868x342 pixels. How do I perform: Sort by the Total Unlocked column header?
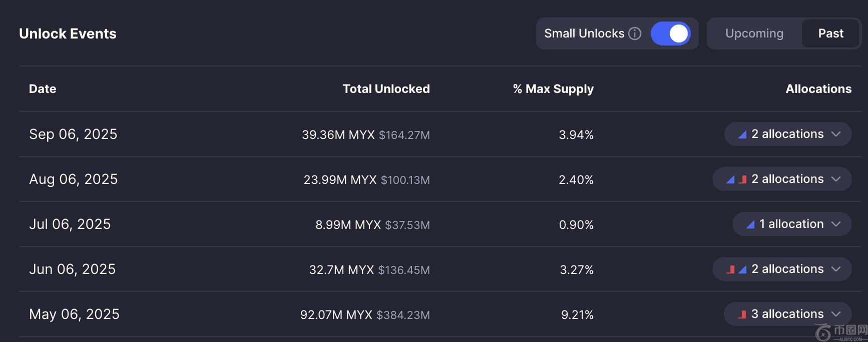(x=386, y=89)
